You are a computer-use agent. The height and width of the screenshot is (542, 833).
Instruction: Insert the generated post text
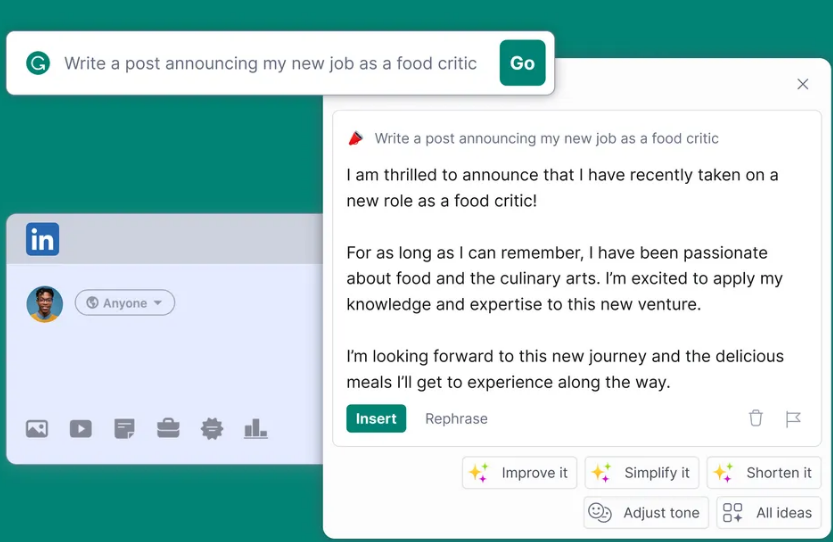pos(376,418)
